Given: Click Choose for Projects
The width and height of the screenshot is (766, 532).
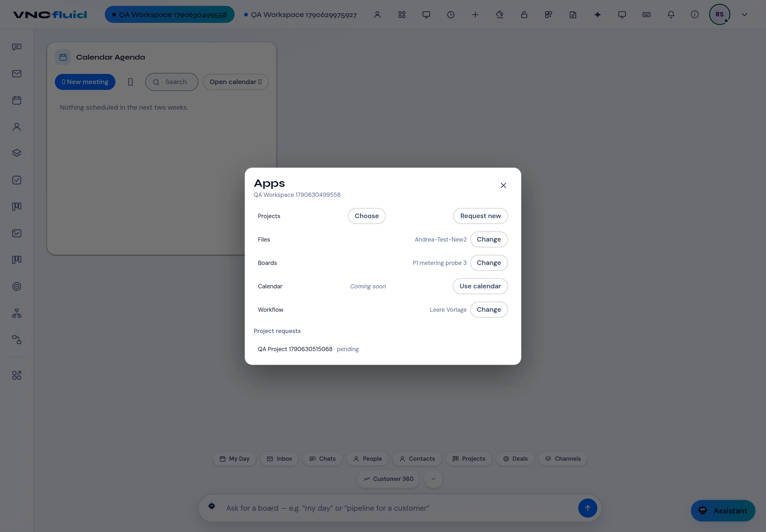Looking at the screenshot, I should coord(367,216).
